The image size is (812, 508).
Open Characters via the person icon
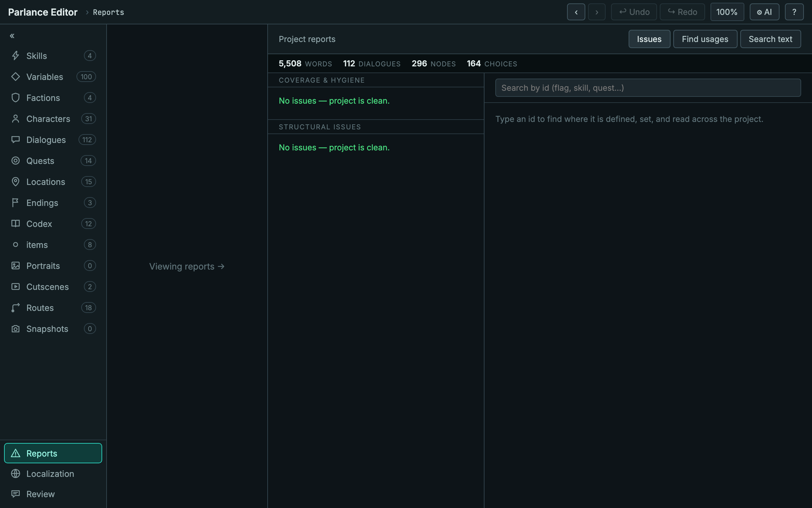pyautogui.click(x=16, y=119)
